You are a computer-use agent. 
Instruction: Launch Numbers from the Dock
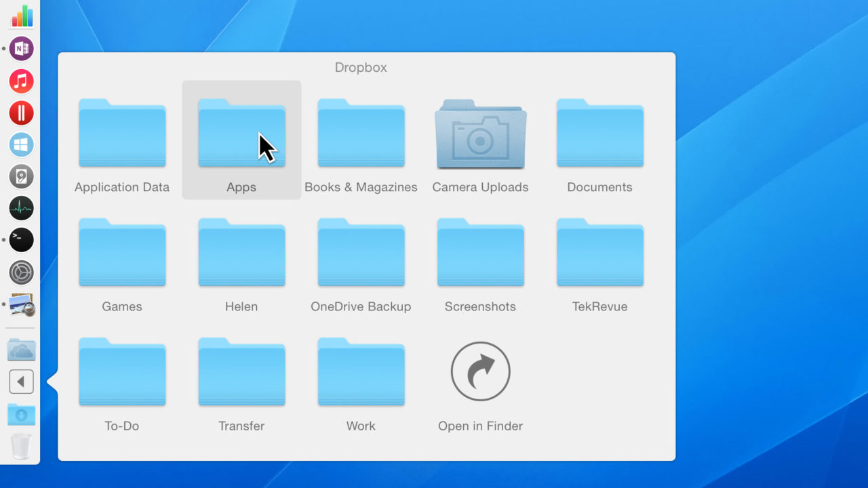22,16
